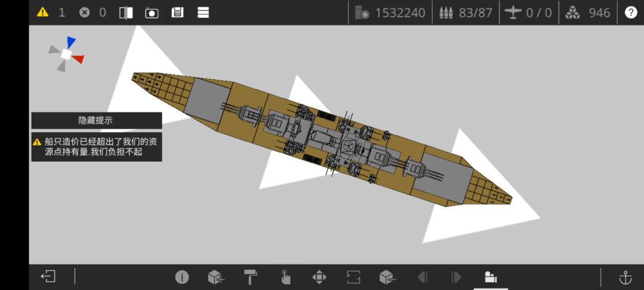
Task: Select the pointing hand select tool
Action: click(x=285, y=277)
